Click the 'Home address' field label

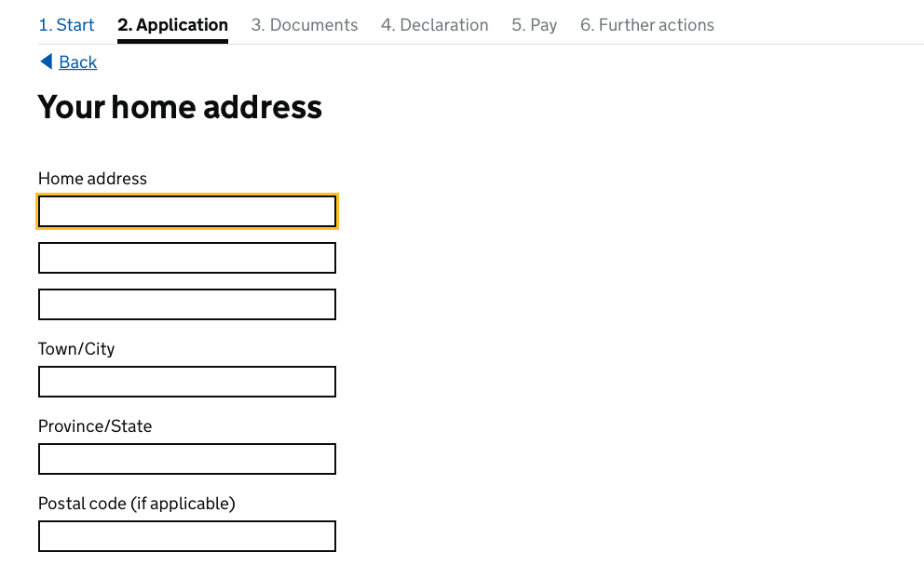92,179
